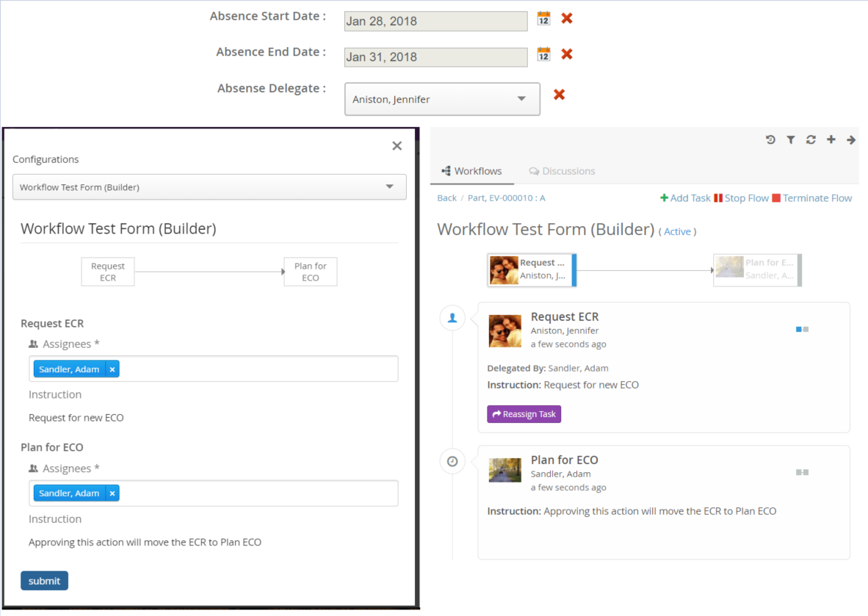Click the history icon in workflow toolbar
This screenshot has height=616, width=868.
770,139
